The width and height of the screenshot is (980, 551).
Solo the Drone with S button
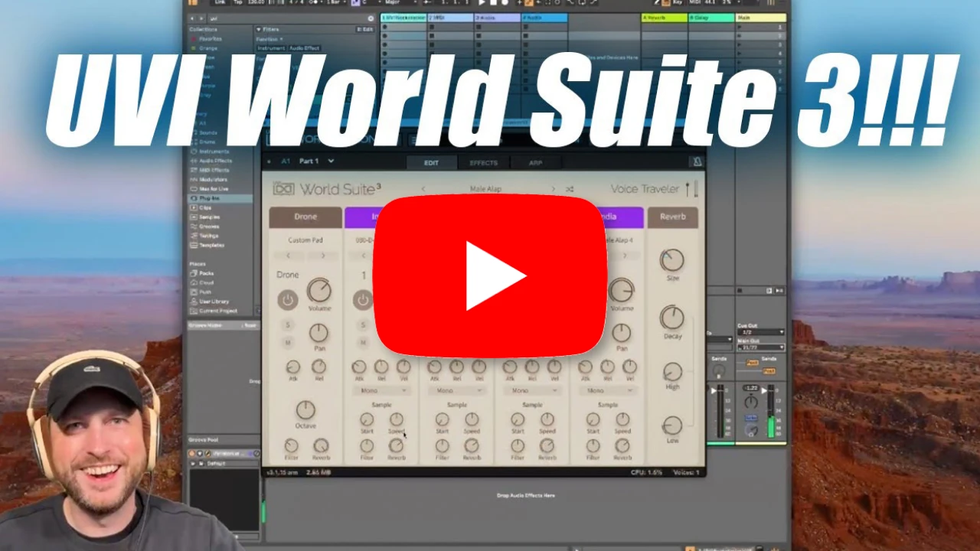point(289,325)
